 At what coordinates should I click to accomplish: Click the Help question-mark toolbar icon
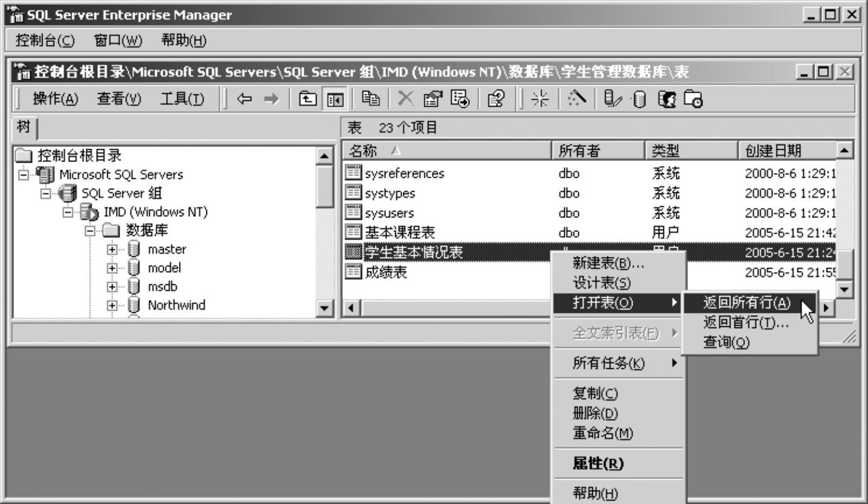click(x=496, y=99)
